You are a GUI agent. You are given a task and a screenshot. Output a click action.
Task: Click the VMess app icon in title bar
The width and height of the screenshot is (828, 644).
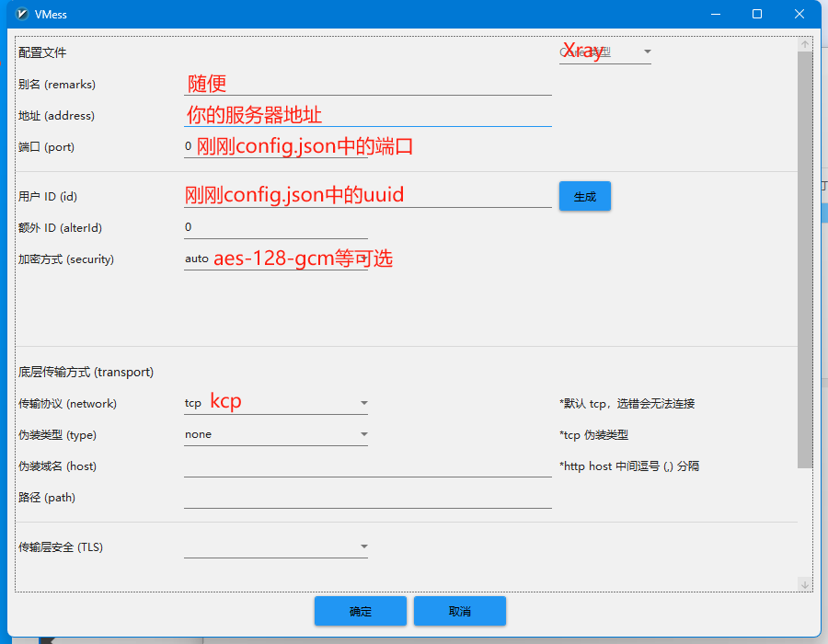click(x=22, y=14)
